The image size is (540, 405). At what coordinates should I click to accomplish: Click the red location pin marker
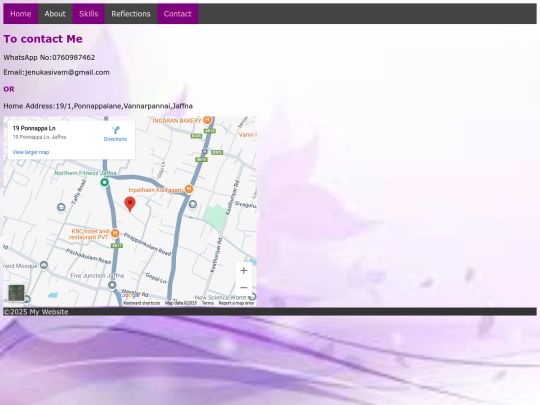(130, 204)
